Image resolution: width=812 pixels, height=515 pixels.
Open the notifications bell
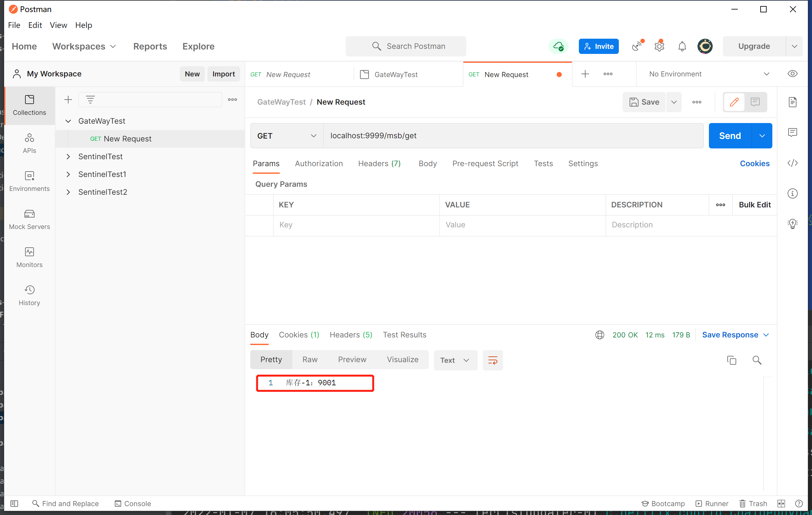[x=682, y=46]
